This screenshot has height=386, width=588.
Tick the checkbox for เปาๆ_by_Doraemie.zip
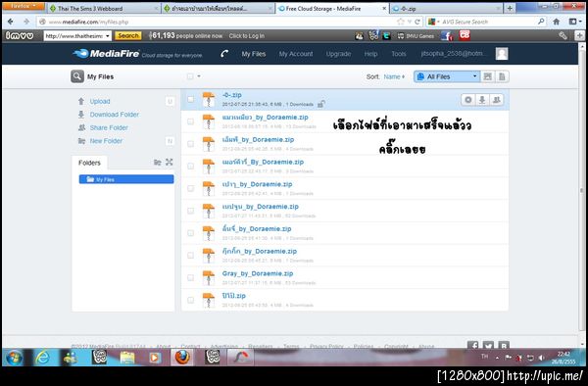point(190,188)
